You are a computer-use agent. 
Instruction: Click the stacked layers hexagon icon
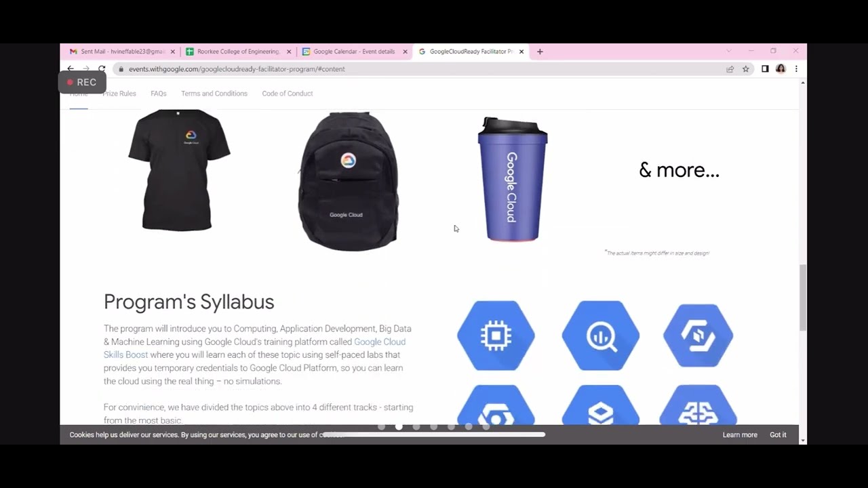[x=601, y=405]
